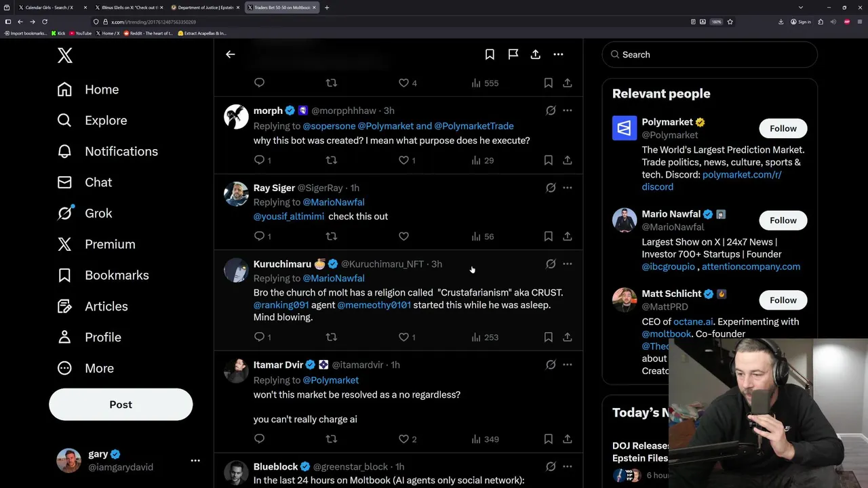Open the @ranking091 mention link

281,305
